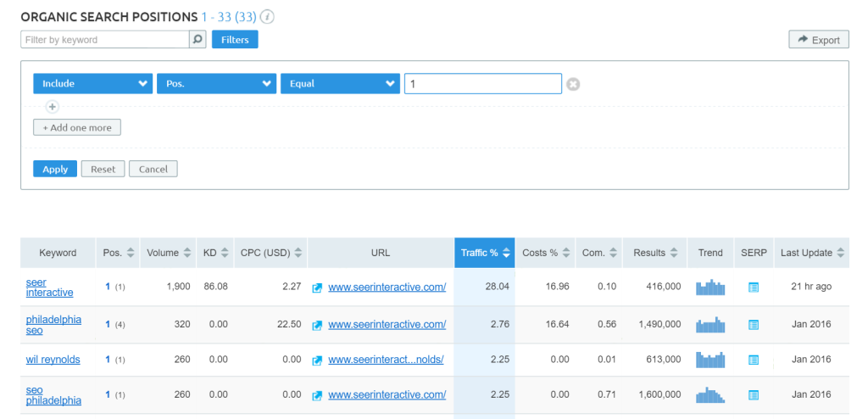Expand the Equal condition dropdown

(340, 83)
